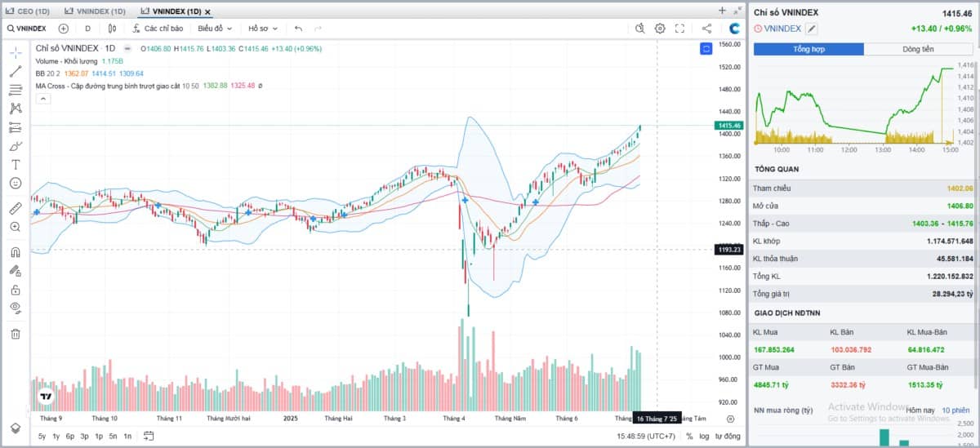Enter fullscreen chart mode
Image resolution: width=980 pixels, height=448 pixels.
tap(679, 28)
